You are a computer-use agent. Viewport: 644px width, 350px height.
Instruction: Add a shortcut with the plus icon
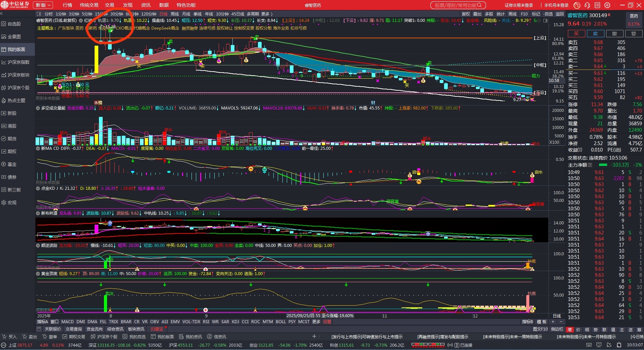coord(314,336)
